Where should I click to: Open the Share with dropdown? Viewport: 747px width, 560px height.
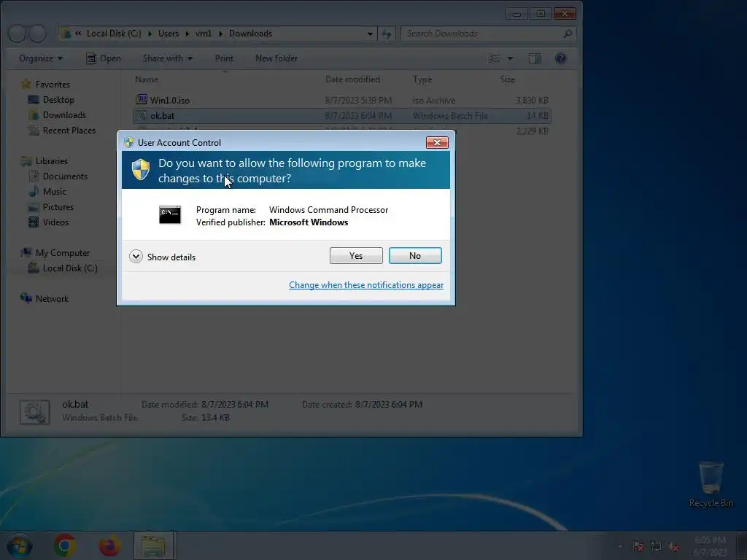(167, 58)
